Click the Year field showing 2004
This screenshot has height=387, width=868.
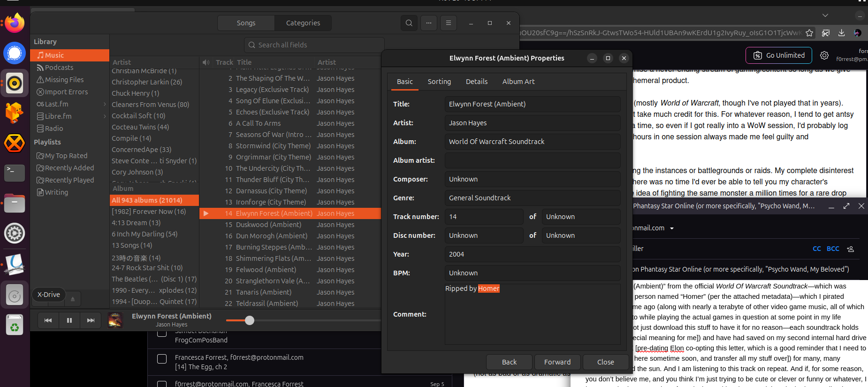coord(533,254)
